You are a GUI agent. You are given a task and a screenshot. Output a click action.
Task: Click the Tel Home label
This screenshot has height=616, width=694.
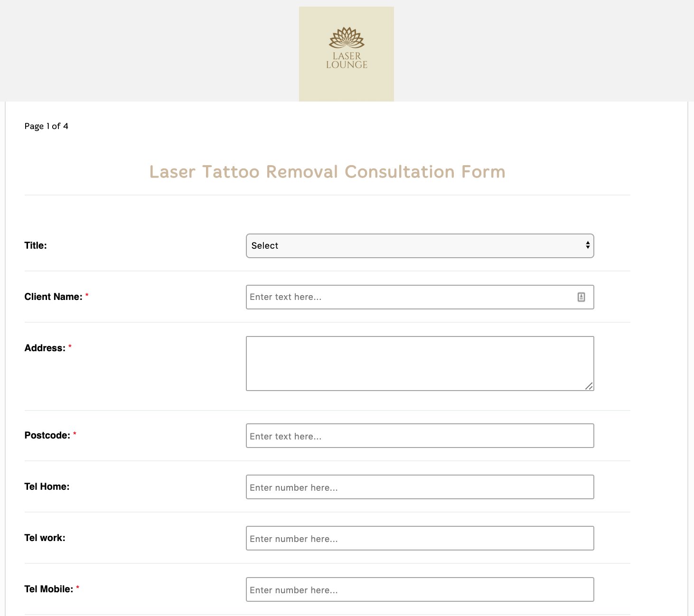(x=47, y=486)
